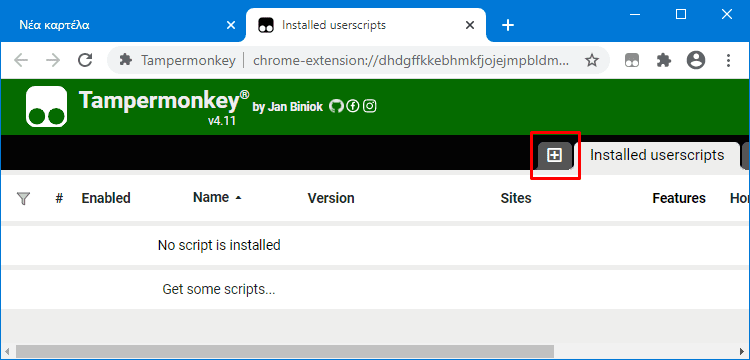Click the No script is installed text

point(219,245)
